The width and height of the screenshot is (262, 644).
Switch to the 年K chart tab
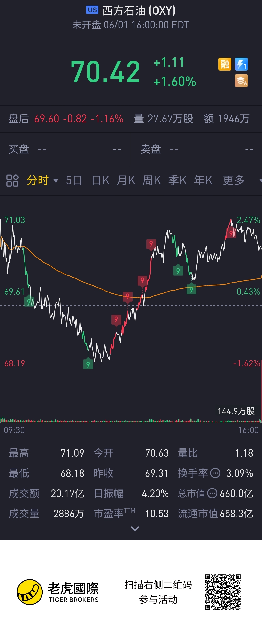(203, 180)
